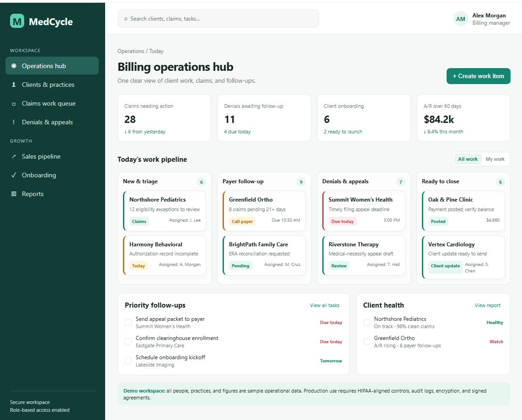Click the MedCycle M logo icon
This screenshot has width=522, height=420.
click(x=17, y=21)
